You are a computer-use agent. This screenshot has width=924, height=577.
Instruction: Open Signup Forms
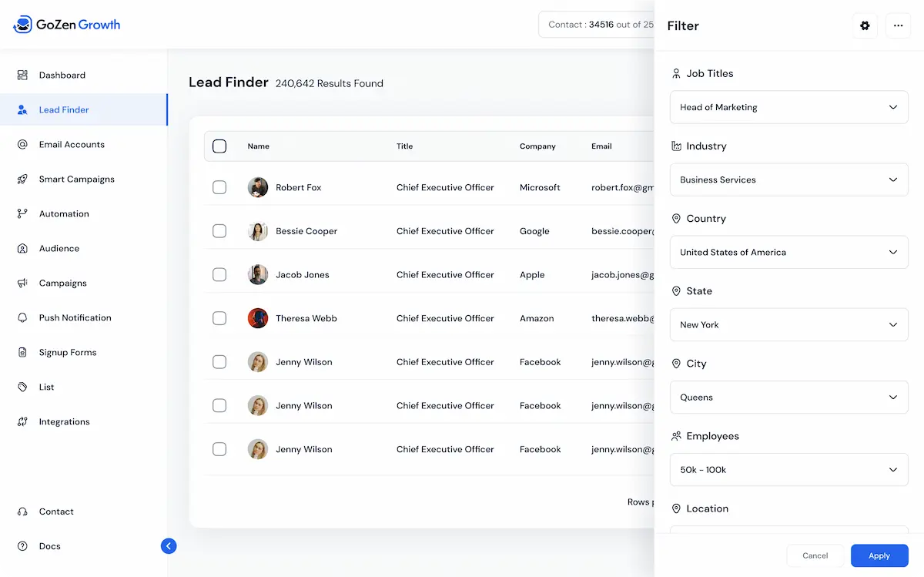pyautogui.click(x=69, y=352)
